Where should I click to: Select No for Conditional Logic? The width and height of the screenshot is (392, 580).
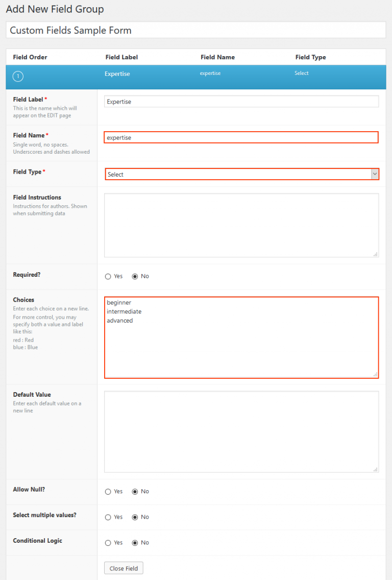[x=134, y=542]
